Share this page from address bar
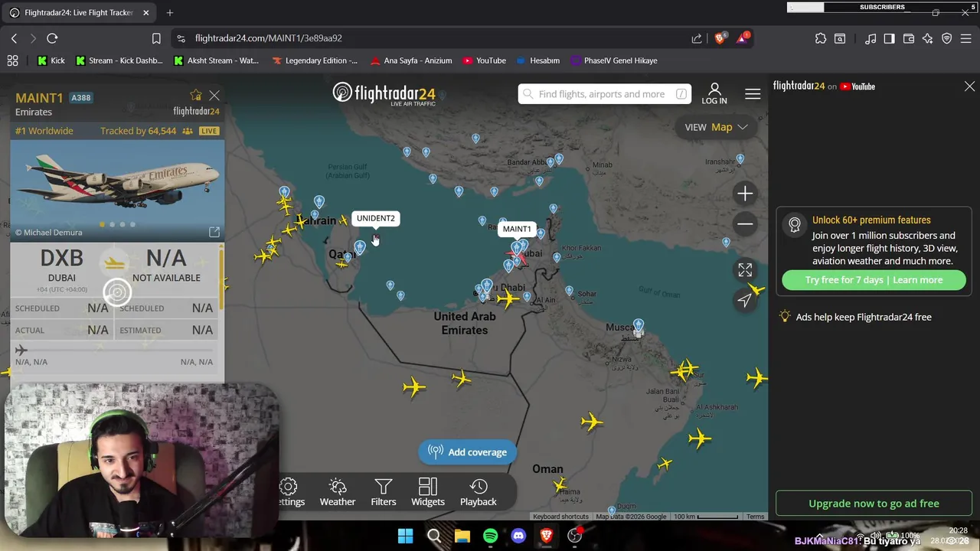The height and width of the screenshot is (551, 980). point(697,38)
